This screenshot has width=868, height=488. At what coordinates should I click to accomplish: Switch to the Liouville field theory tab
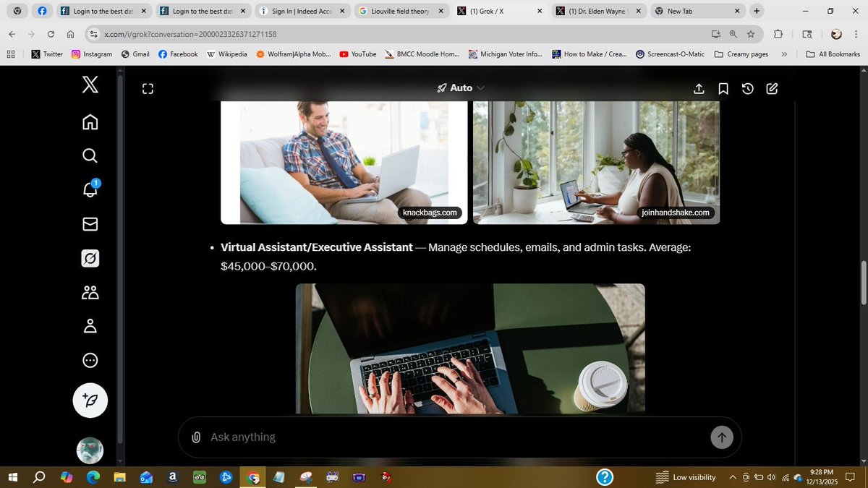(x=400, y=11)
